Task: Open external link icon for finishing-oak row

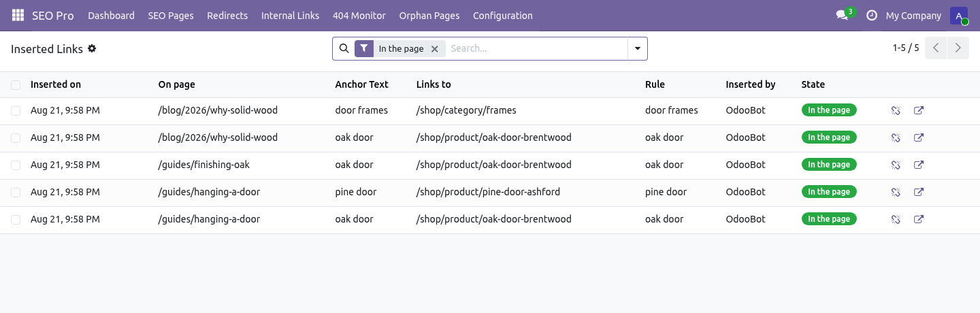Action: pyautogui.click(x=919, y=165)
